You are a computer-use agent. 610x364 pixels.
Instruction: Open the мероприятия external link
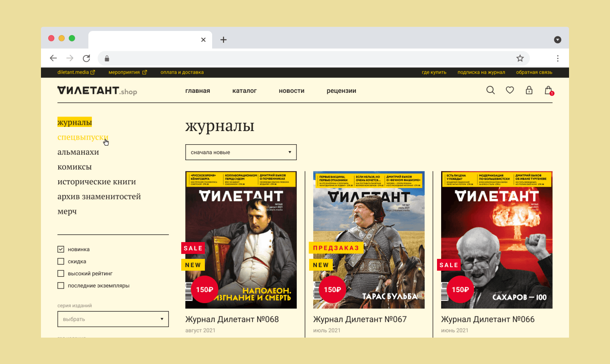127,72
